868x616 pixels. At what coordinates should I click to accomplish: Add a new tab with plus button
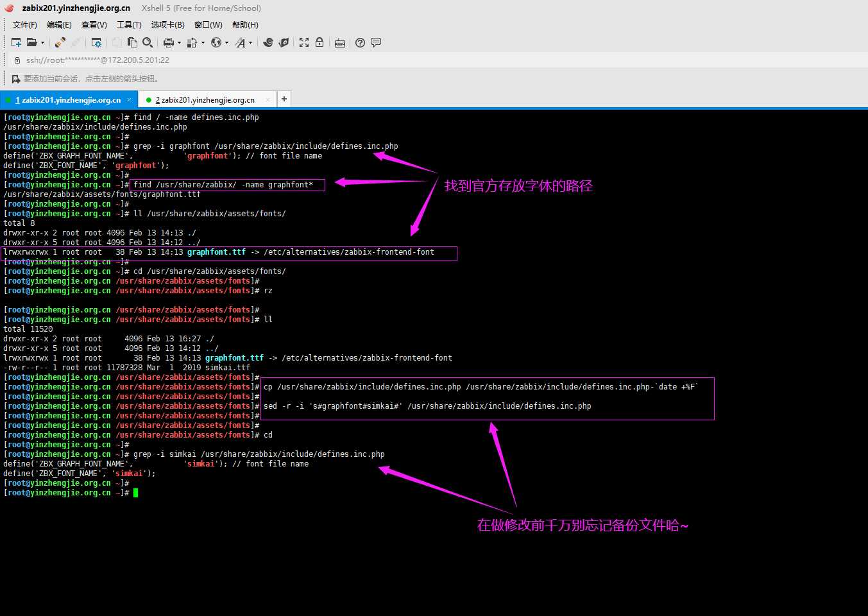point(284,99)
